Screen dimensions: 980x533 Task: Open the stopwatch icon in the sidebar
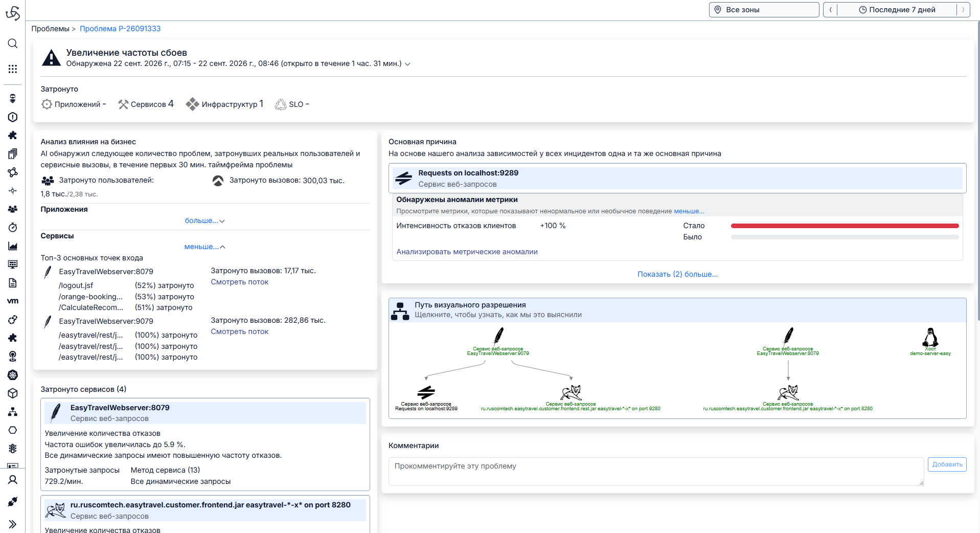[x=13, y=228]
